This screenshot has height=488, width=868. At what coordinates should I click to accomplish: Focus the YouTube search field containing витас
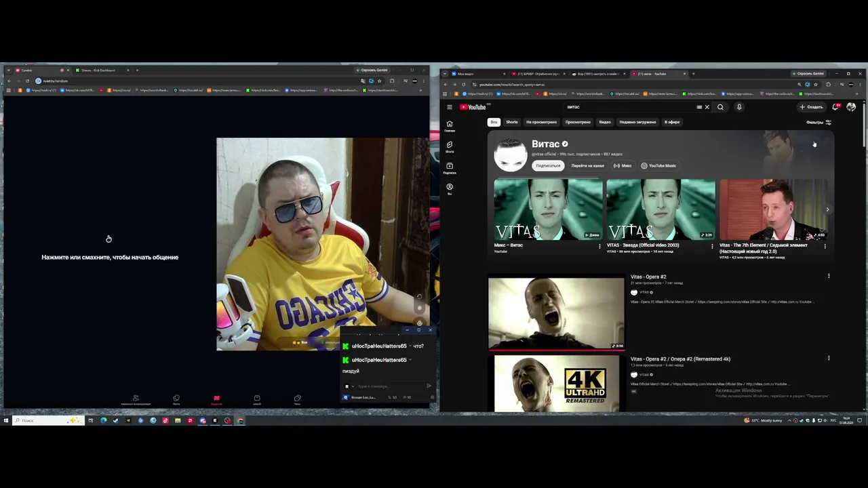point(631,107)
